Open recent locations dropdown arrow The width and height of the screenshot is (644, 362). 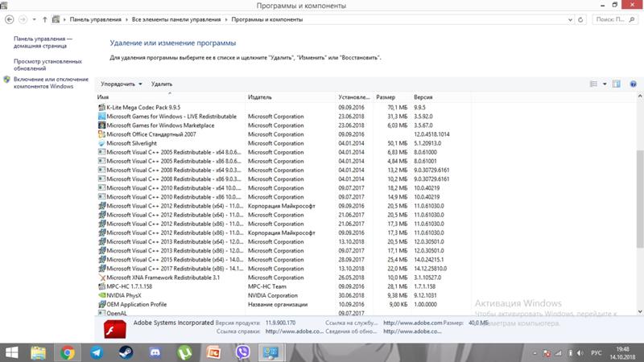34,19
